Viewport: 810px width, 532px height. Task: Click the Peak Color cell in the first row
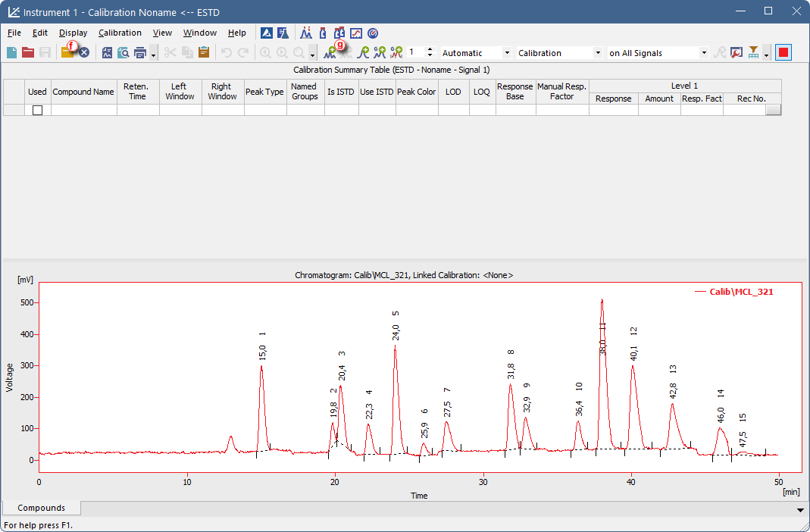(416, 110)
